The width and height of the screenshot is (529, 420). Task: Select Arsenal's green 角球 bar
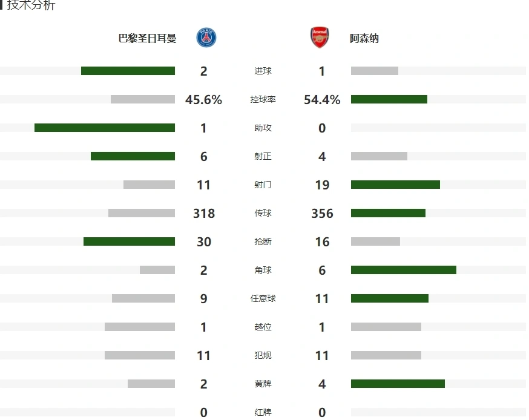coord(404,270)
